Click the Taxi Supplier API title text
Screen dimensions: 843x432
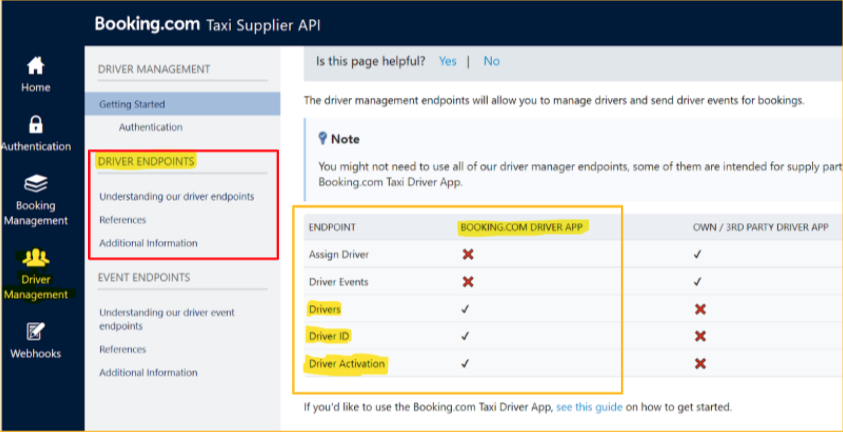pos(263,25)
